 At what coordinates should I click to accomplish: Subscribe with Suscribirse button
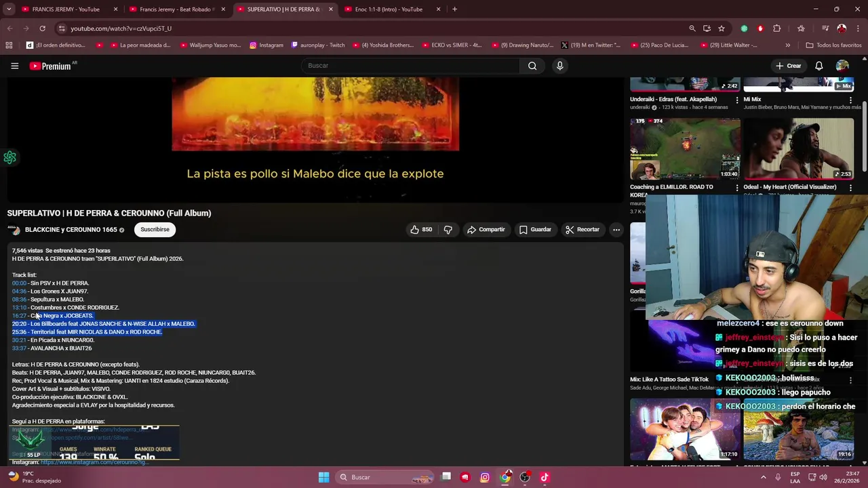155,230
